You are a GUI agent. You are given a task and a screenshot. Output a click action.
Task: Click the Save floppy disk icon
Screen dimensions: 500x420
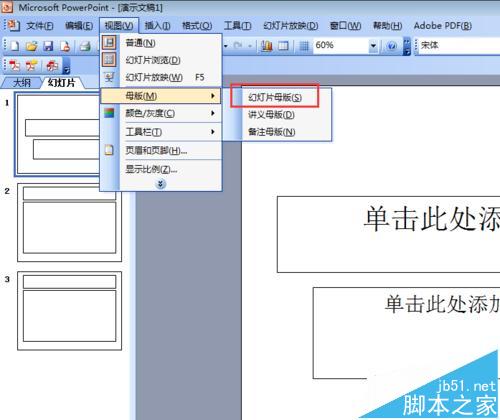tap(49, 46)
